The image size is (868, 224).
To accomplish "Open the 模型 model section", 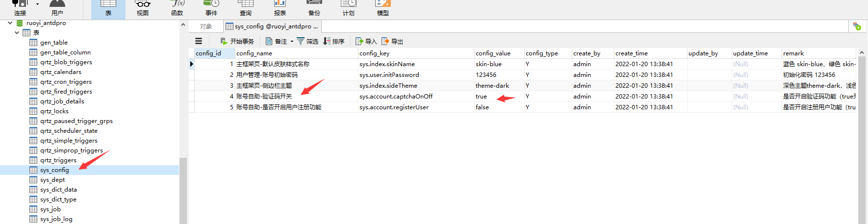I will pos(383,8).
